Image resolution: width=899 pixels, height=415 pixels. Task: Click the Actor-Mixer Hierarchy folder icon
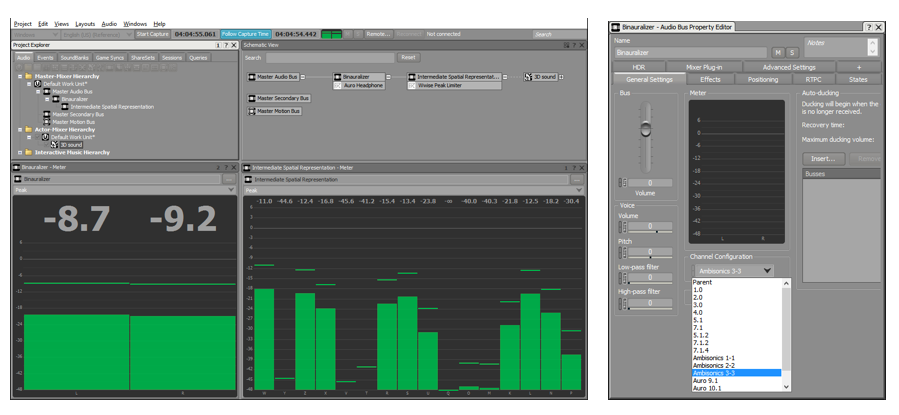pos(28,130)
